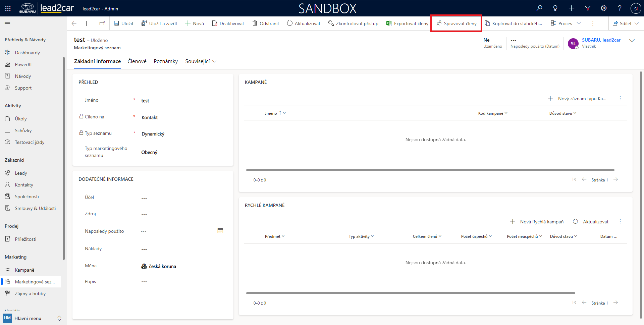The height and width of the screenshot is (325, 644).
Task: Click Nová Rychlá kampaň button
Action: point(537,222)
